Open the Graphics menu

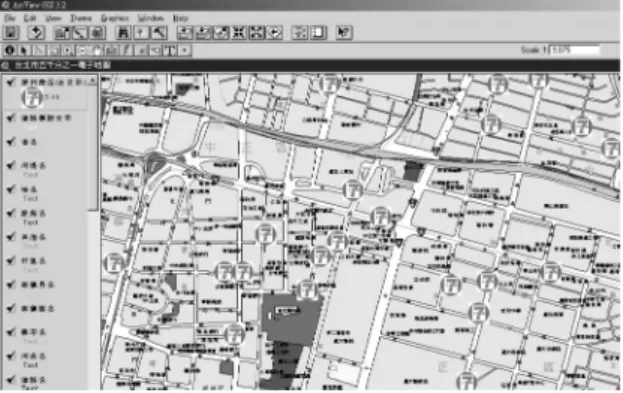(x=114, y=18)
